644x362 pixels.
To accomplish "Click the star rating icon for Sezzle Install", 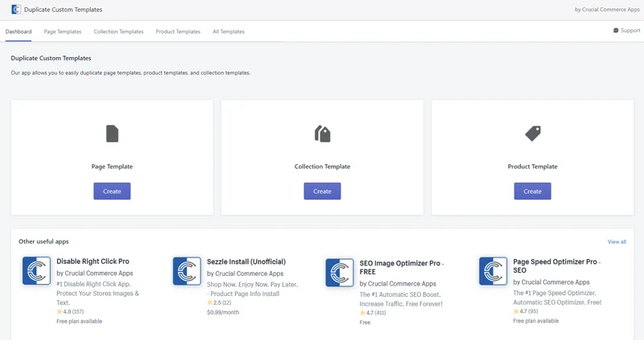I will coord(209,302).
